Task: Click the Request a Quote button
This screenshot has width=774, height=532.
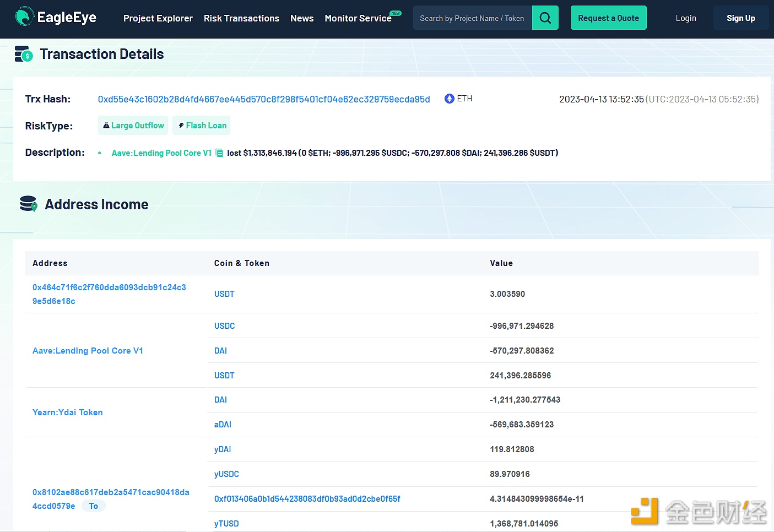Action: [609, 18]
